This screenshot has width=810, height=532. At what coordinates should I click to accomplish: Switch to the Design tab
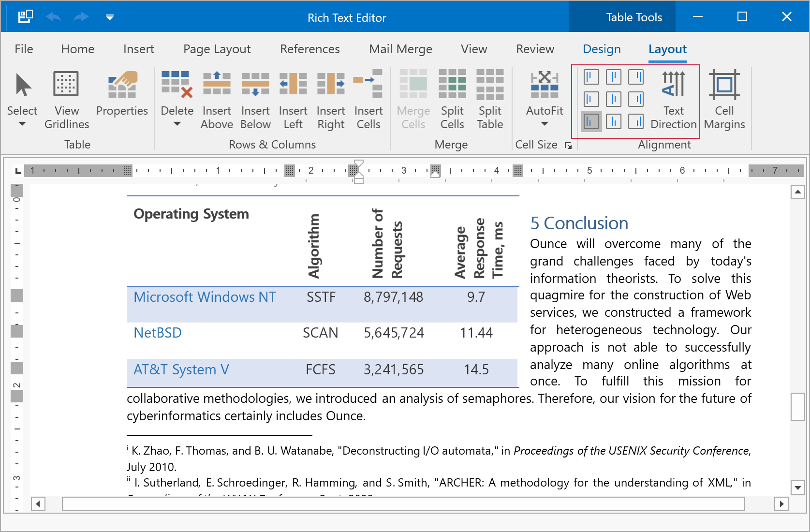pyautogui.click(x=602, y=49)
